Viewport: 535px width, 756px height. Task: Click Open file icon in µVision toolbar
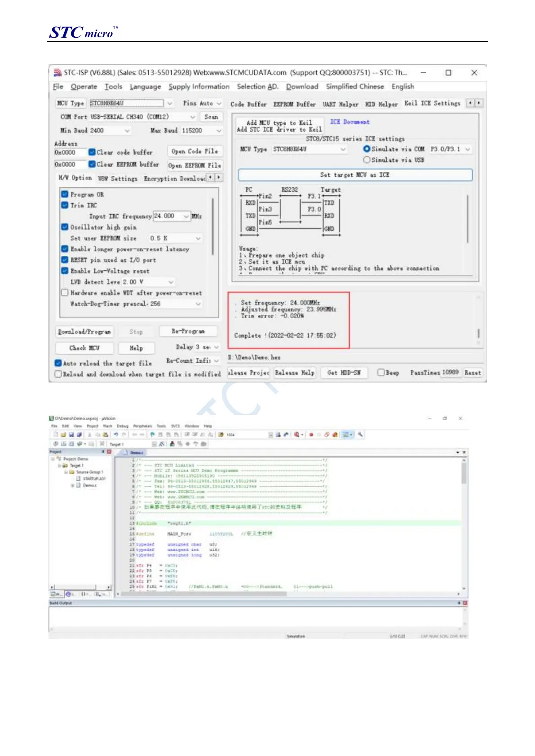(63, 435)
